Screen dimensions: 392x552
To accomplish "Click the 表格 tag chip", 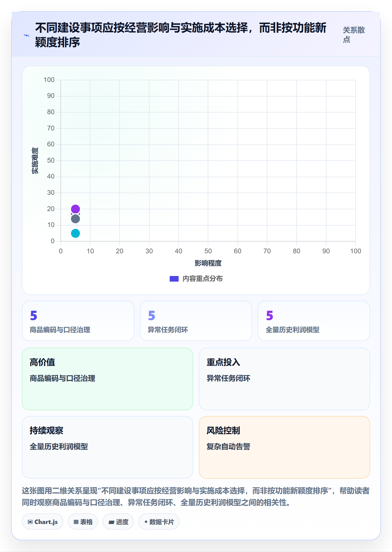I will pos(83,522).
